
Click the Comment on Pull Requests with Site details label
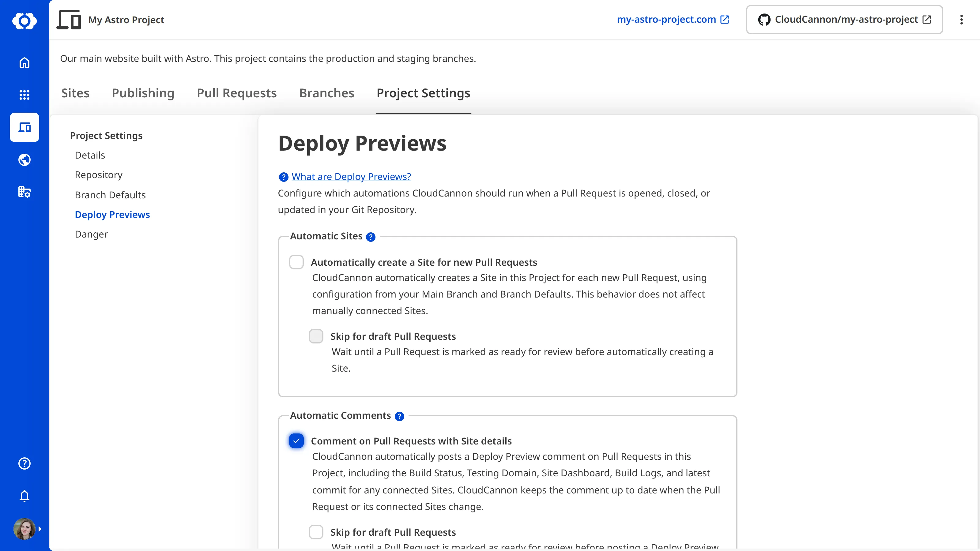pos(411,441)
